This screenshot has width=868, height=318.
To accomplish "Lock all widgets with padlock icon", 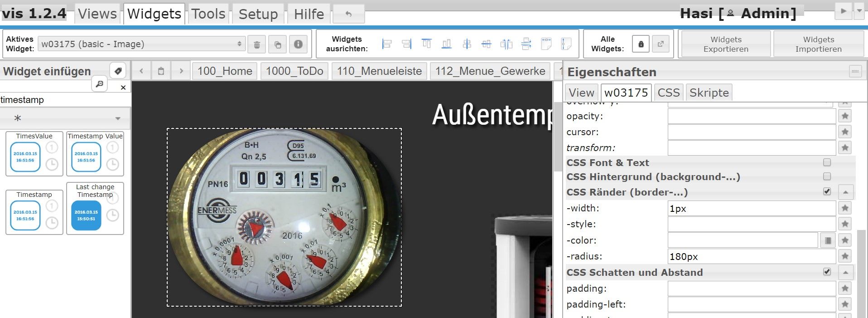I will (641, 44).
